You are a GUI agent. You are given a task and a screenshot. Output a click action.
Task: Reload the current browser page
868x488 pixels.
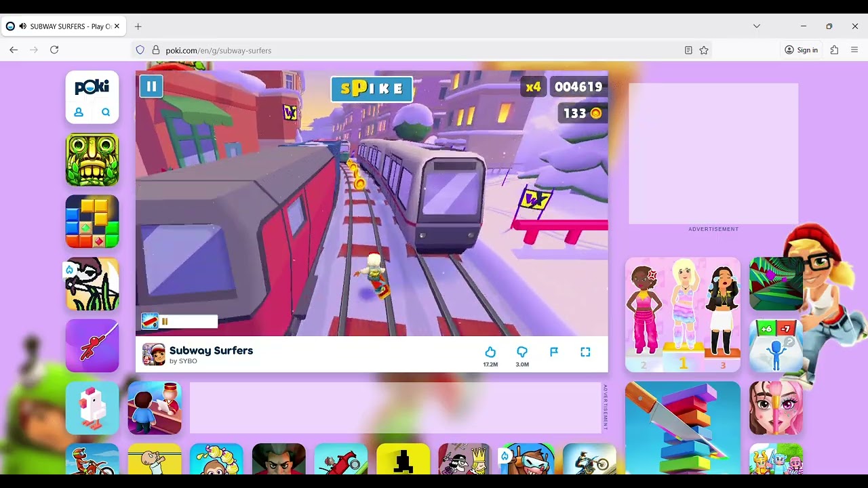coord(54,50)
